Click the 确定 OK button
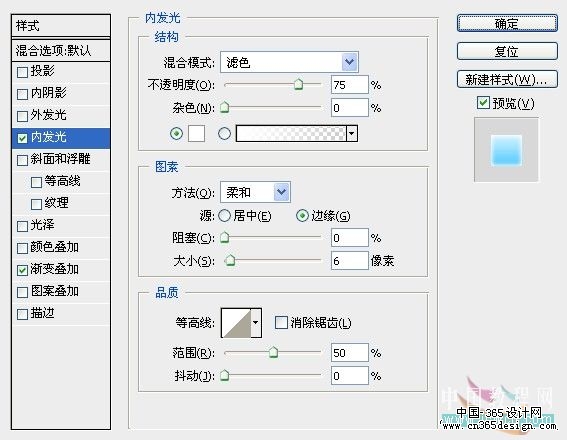 click(x=507, y=24)
